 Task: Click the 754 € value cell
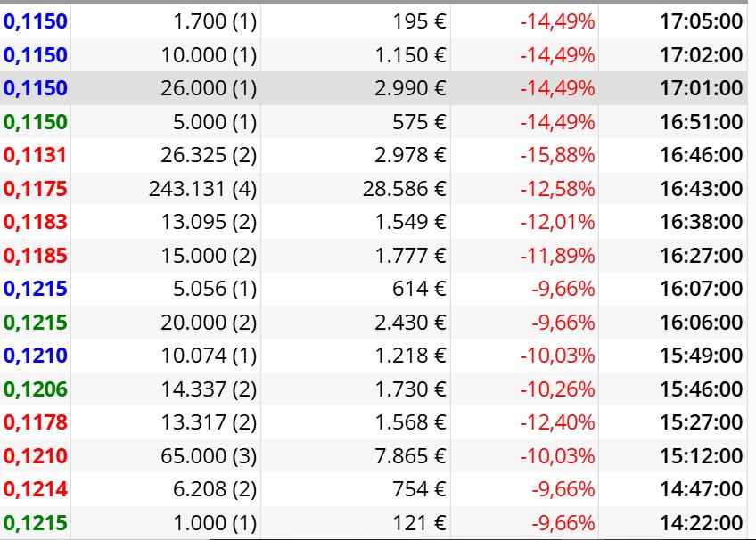pyautogui.click(x=419, y=490)
